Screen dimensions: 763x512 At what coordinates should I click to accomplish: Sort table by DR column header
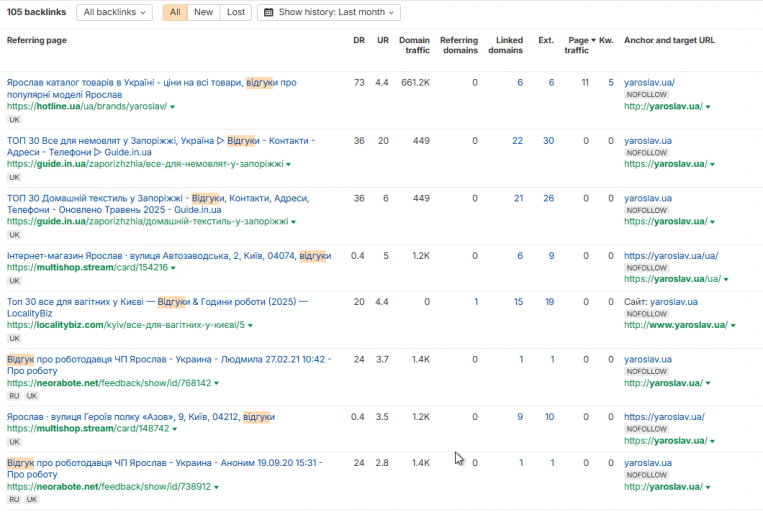[359, 40]
